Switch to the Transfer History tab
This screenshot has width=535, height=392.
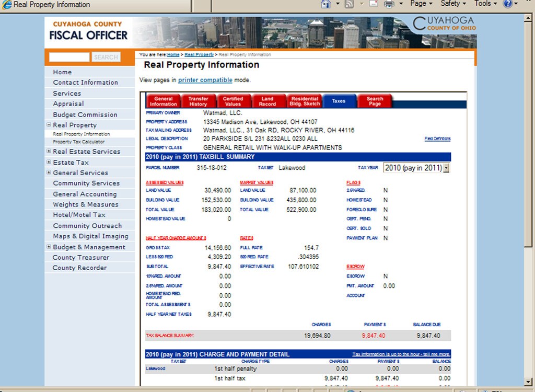point(198,101)
